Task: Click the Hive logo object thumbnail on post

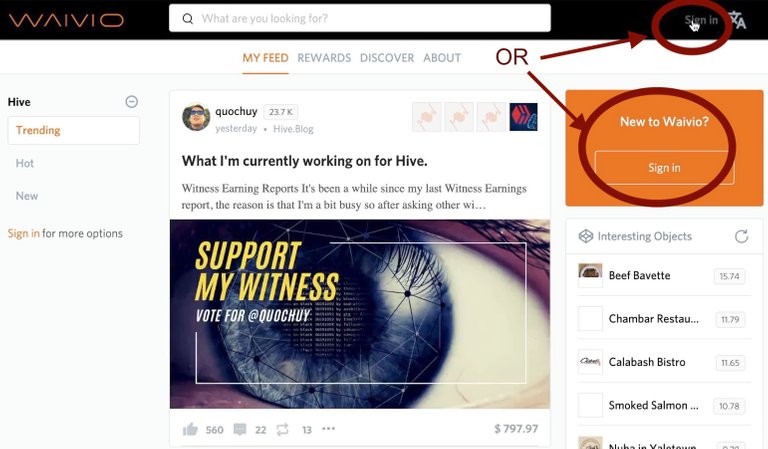Action: pos(523,117)
